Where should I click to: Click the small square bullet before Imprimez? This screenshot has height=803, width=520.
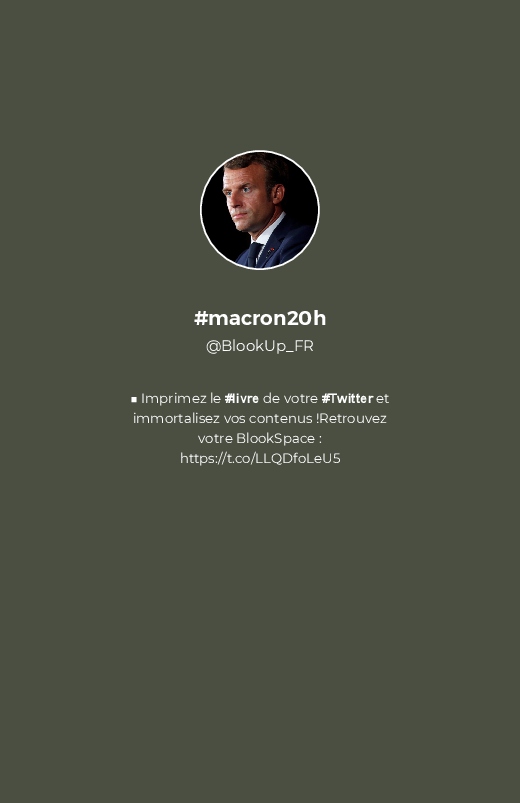tap(134, 399)
